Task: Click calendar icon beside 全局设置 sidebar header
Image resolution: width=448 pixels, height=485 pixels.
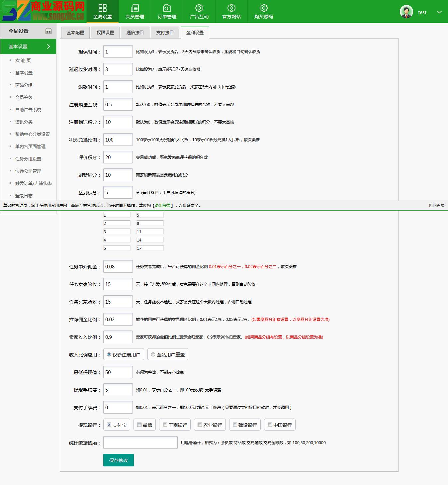Action: tap(48, 31)
